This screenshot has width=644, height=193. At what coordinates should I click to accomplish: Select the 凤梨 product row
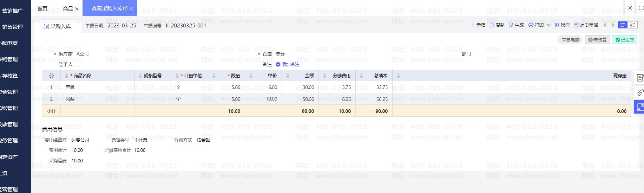click(x=337, y=99)
